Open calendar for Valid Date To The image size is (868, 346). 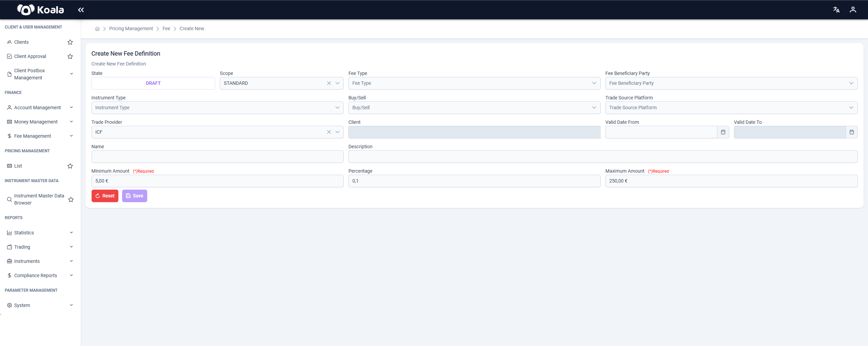pos(851,132)
